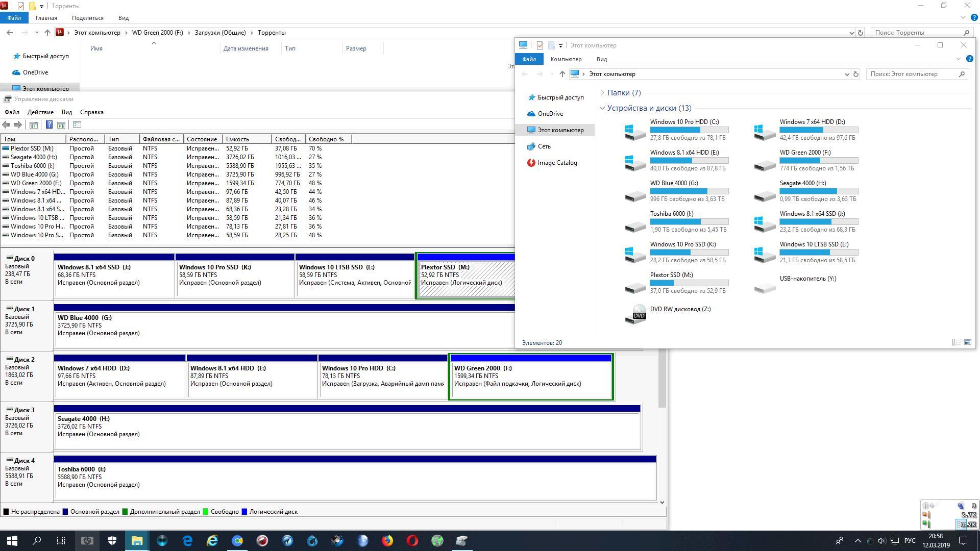Open Firefox from the taskbar
Screen dimensions: 980x551
(x=387, y=541)
